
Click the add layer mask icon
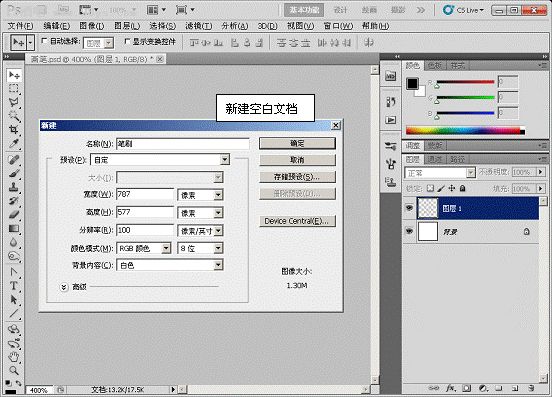point(466,388)
